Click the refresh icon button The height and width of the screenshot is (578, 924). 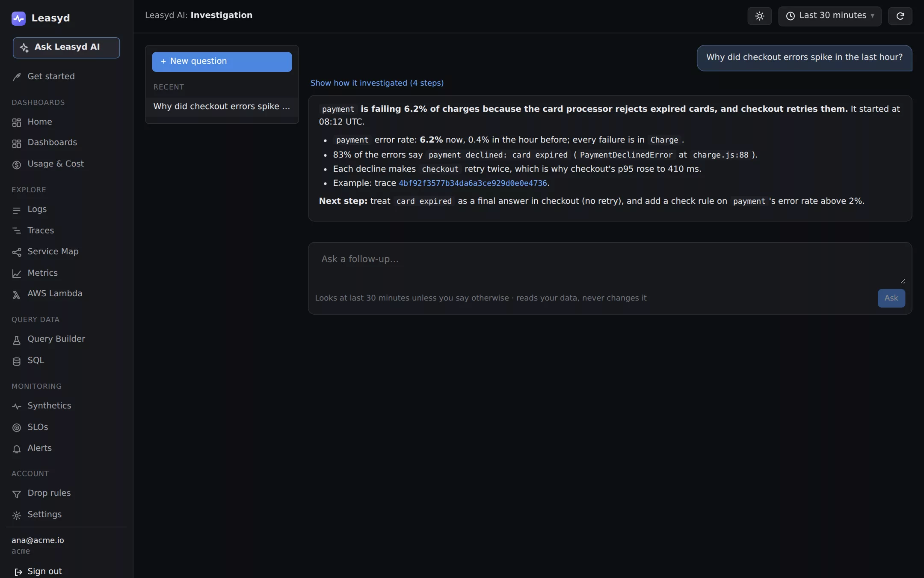tap(900, 16)
